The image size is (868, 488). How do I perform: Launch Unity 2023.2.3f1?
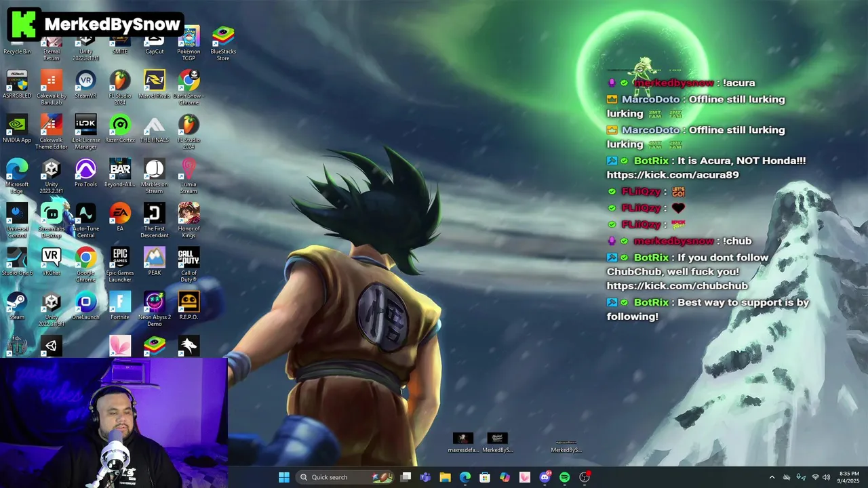pos(52,176)
